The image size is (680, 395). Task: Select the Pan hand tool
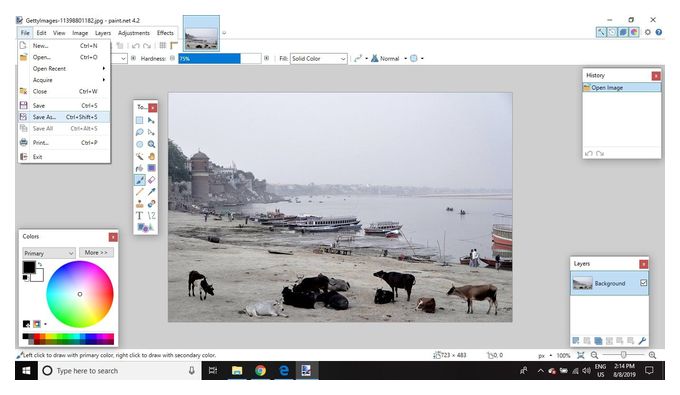[151, 156]
